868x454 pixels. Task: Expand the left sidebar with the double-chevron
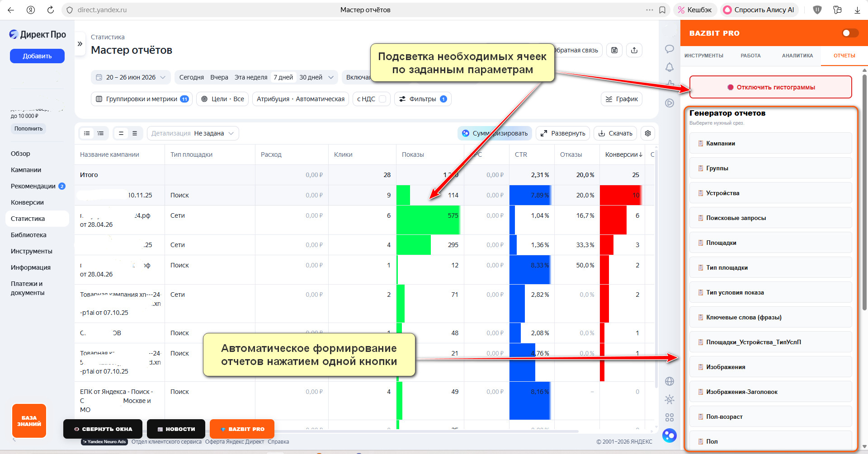(x=80, y=44)
